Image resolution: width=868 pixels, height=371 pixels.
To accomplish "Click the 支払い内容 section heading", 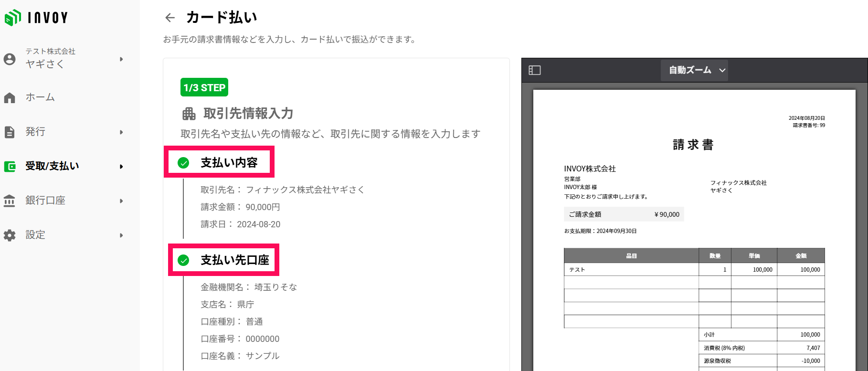I will coord(229,163).
